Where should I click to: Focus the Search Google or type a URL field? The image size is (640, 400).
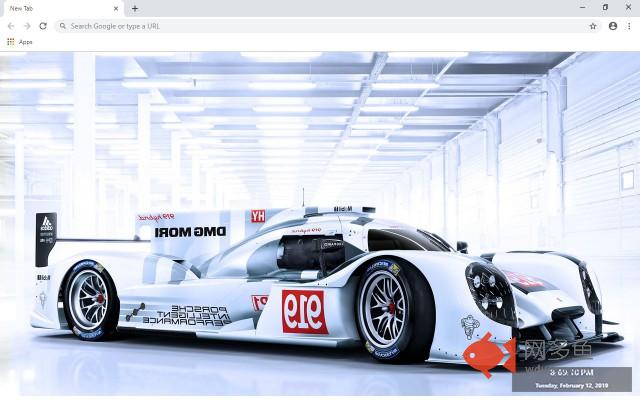[x=328, y=26]
